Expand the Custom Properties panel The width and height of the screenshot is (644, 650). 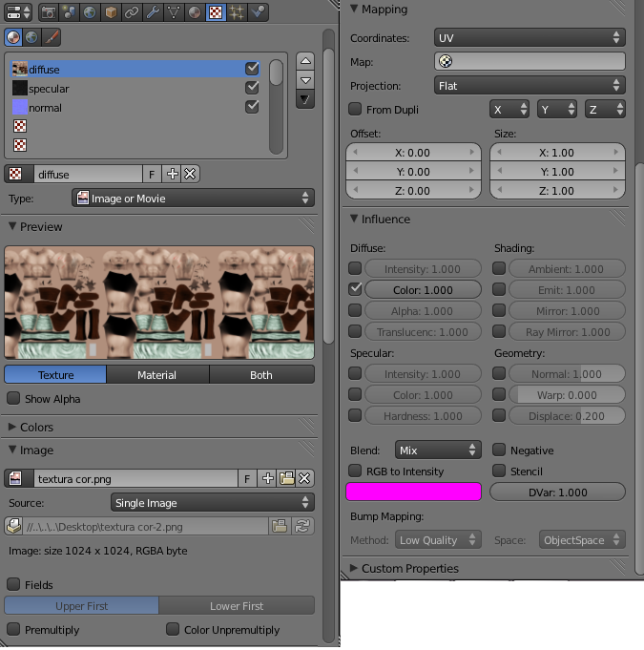354,568
